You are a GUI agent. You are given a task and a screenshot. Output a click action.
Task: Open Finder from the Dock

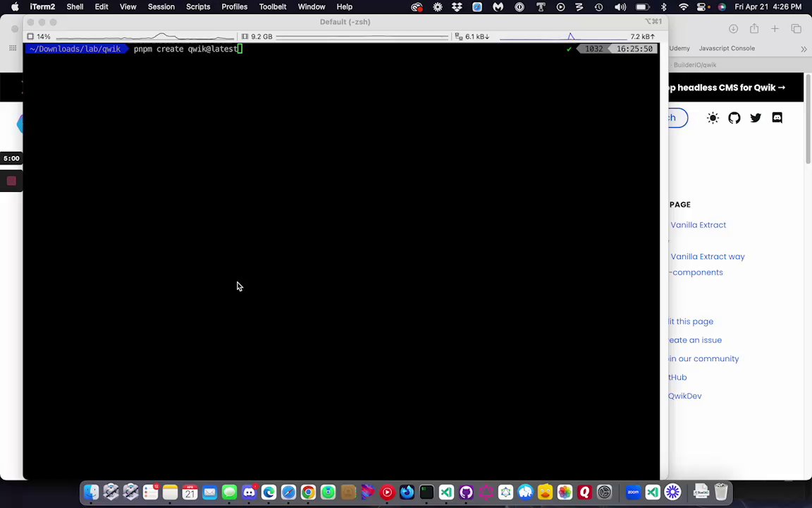(x=92, y=492)
